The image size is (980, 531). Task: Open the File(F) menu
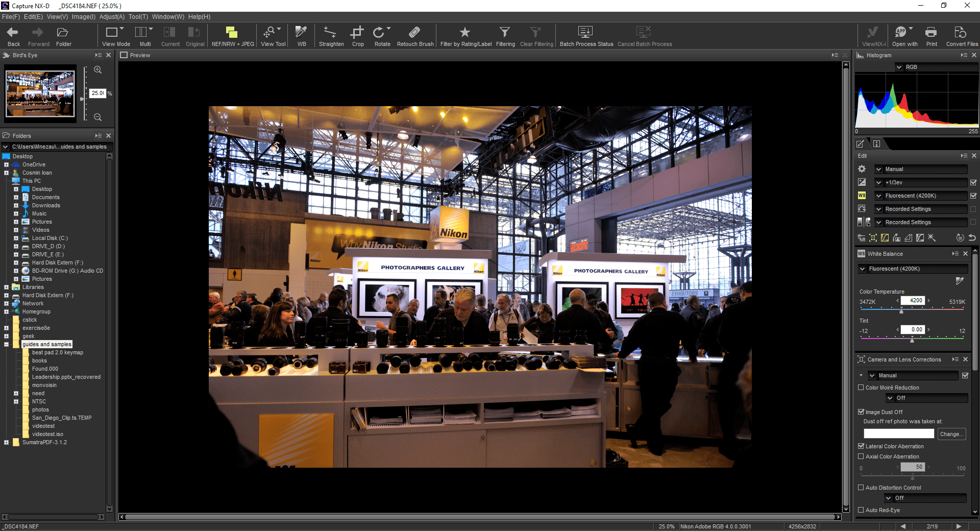point(11,17)
